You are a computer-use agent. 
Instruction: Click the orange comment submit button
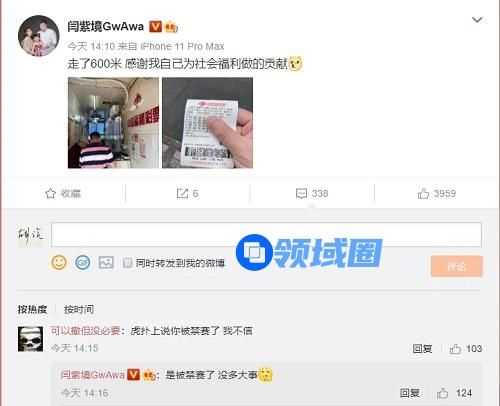click(x=456, y=266)
